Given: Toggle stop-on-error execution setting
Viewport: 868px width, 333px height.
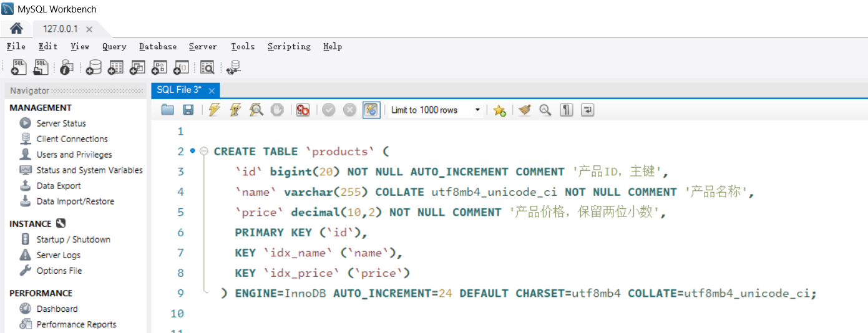Looking at the screenshot, I should click(303, 110).
